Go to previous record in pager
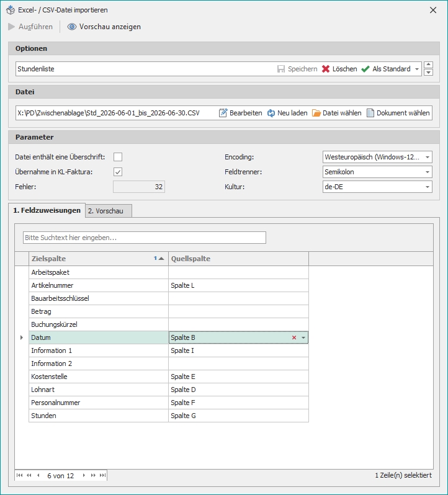The image size is (448, 495). point(38,475)
